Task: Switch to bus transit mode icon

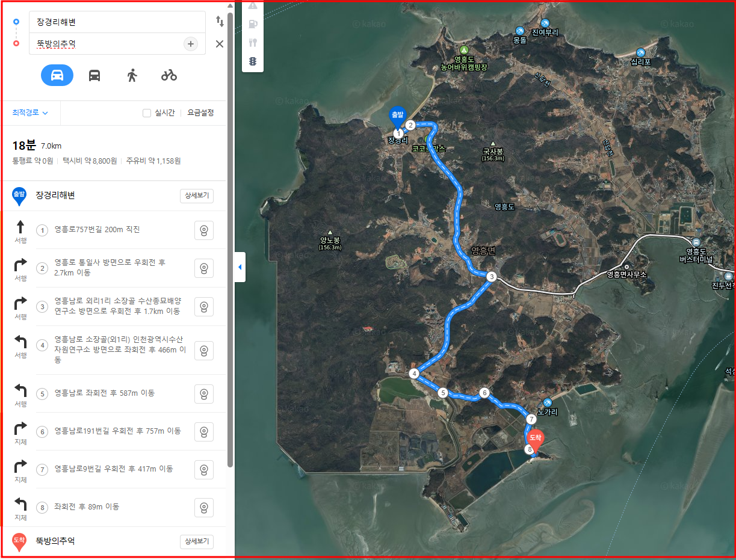Action: pos(94,75)
